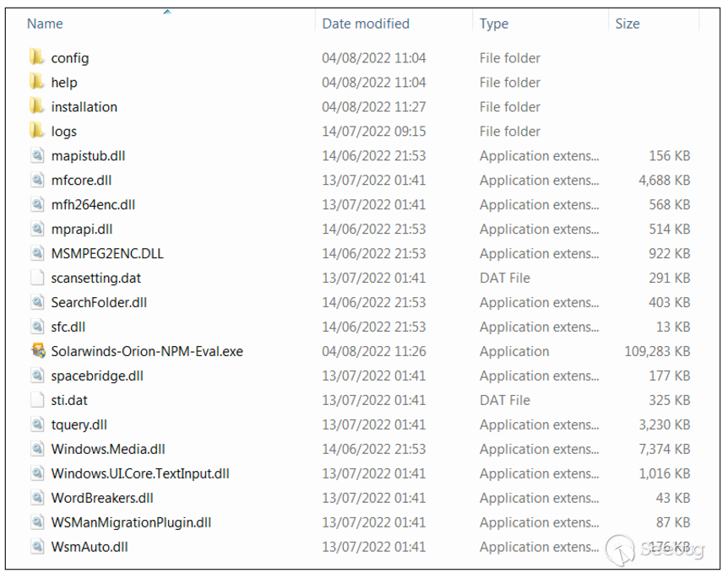Select the tquery.dll file name
The image size is (728, 573).
(x=79, y=425)
